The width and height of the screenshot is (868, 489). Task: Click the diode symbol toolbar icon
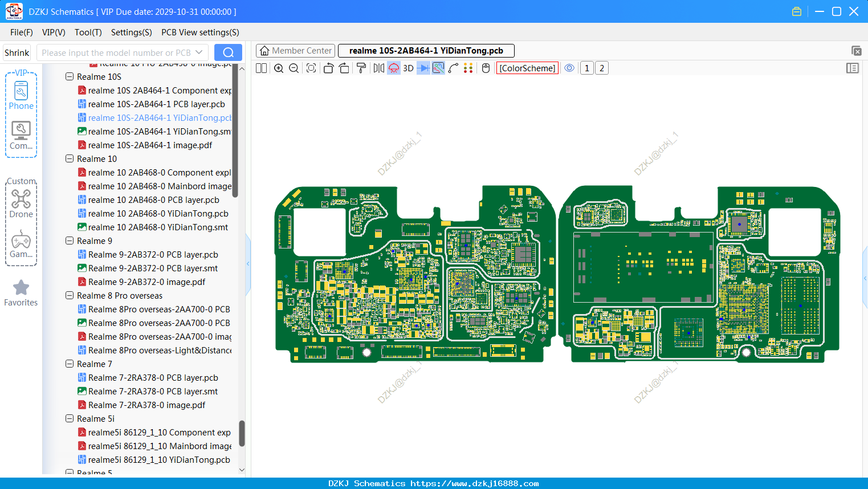pyautogui.click(x=423, y=68)
